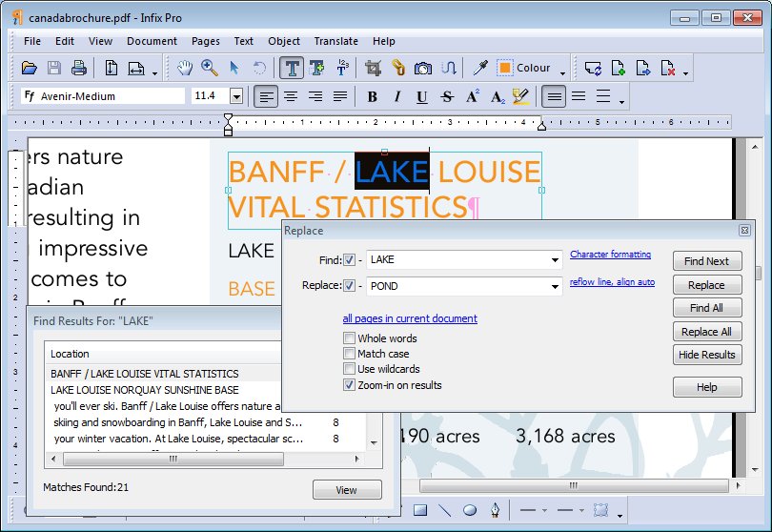Select the Hand pan tool
The image size is (772, 532).
185,68
